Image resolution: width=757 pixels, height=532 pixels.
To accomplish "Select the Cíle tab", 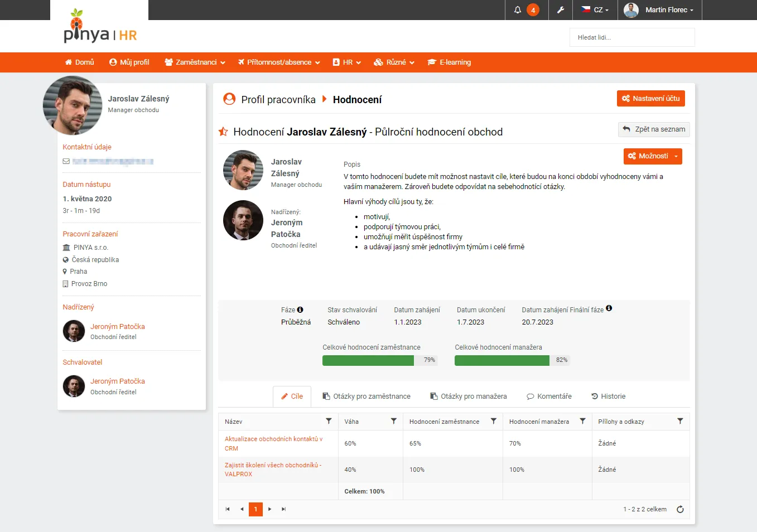I will (x=292, y=396).
